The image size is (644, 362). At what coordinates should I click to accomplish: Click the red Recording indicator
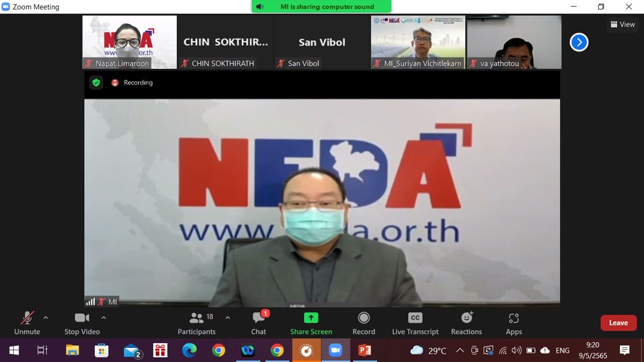(x=132, y=82)
